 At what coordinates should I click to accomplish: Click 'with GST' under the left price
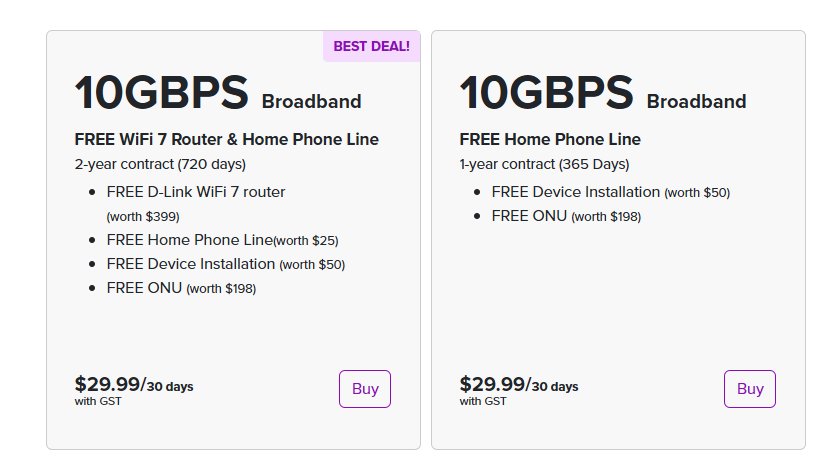pos(98,401)
